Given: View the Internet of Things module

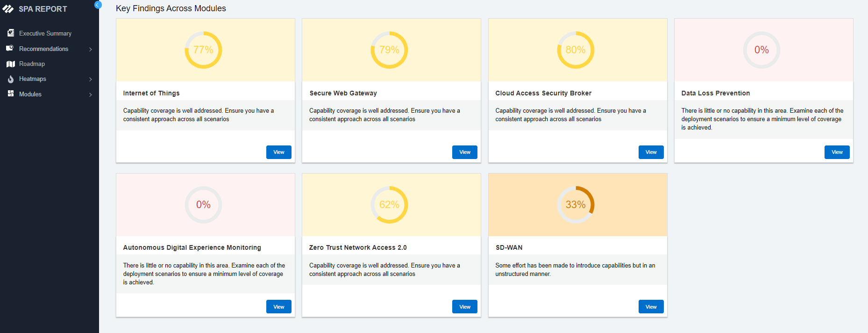Looking at the screenshot, I should coord(278,152).
